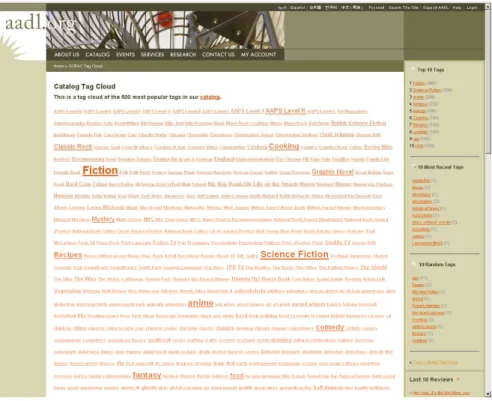
Task: Open the CATALOG menu item
Action: click(98, 55)
